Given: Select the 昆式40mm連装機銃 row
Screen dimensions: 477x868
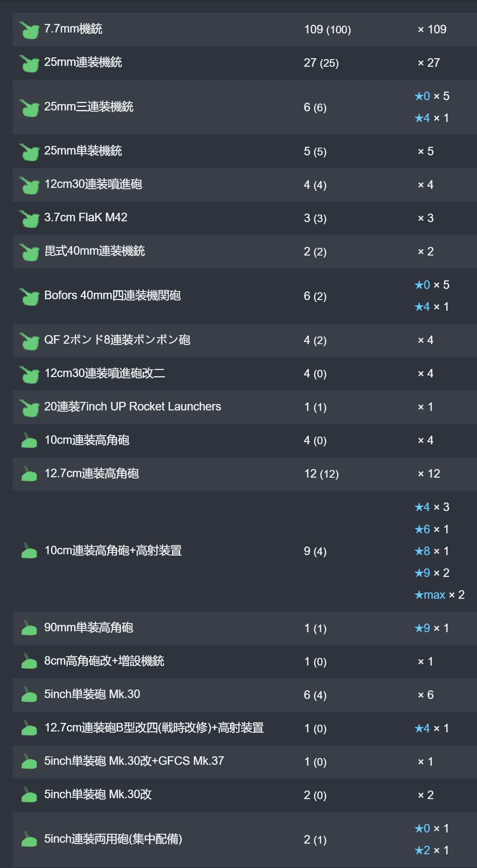Looking at the screenshot, I should (245, 252).
